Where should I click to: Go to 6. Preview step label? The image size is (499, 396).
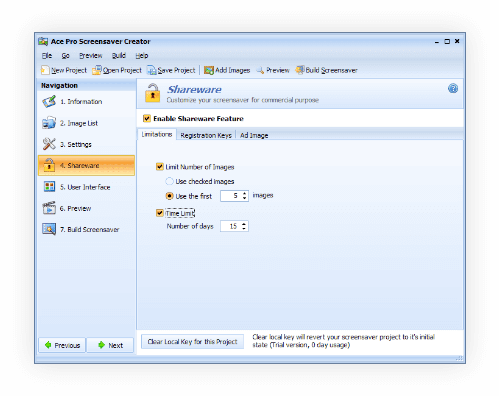[75, 209]
